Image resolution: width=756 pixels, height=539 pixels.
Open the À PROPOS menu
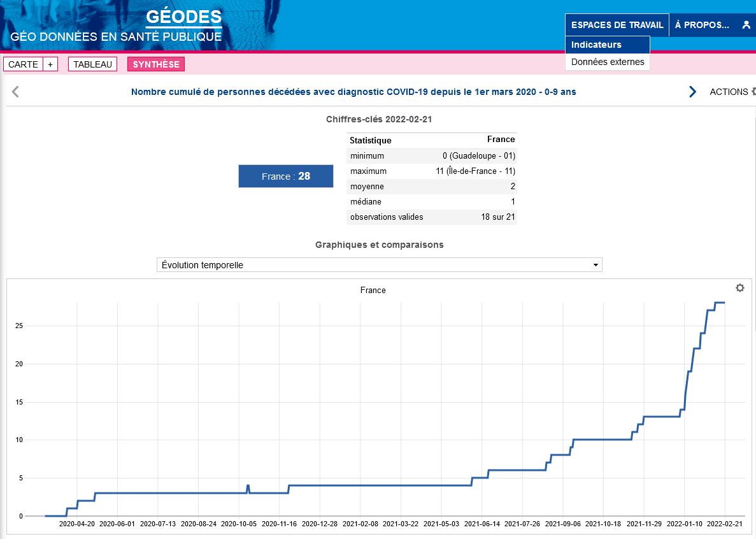click(701, 25)
